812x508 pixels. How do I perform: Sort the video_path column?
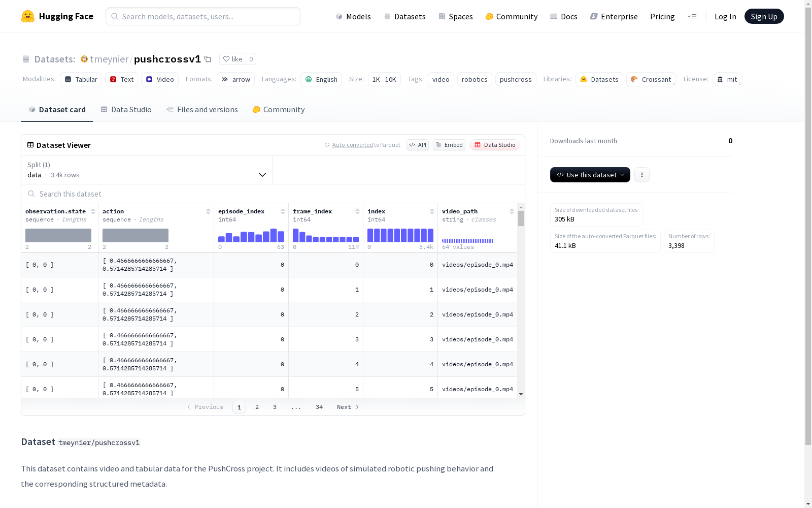click(x=512, y=211)
